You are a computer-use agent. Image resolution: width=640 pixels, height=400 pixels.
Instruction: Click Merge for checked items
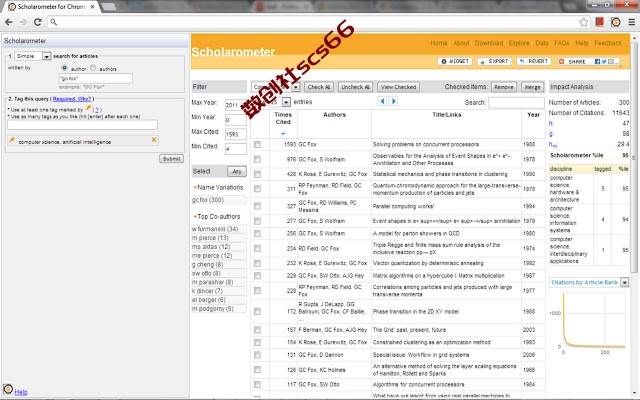pyautogui.click(x=532, y=87)
